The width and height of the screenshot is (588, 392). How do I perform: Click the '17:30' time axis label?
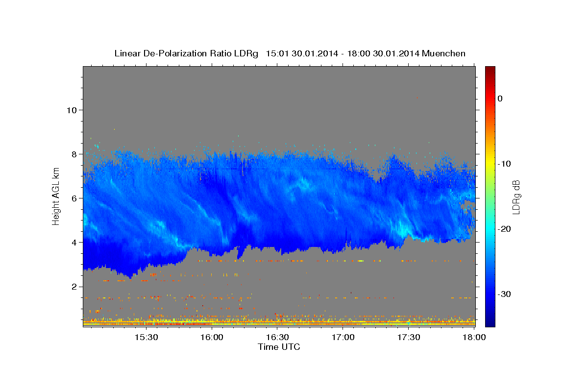(x=409, y=338)
